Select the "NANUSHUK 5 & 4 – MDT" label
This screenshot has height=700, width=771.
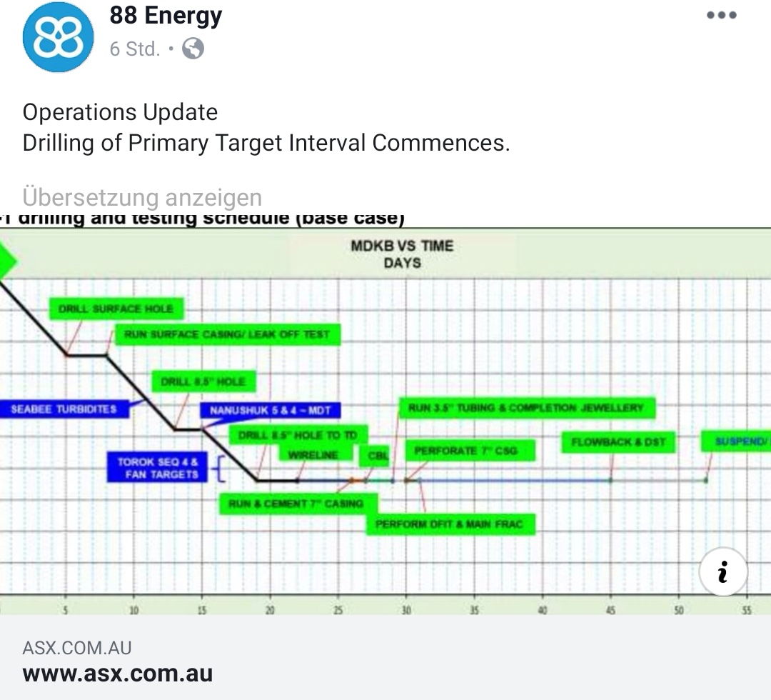tap(271, 411)
